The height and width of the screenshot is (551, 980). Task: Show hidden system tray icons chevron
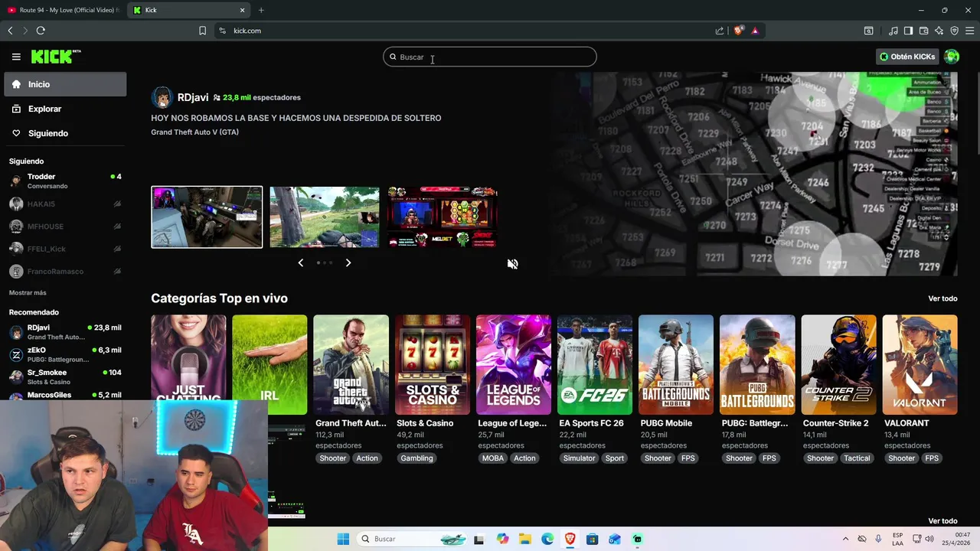click(845, 539)
